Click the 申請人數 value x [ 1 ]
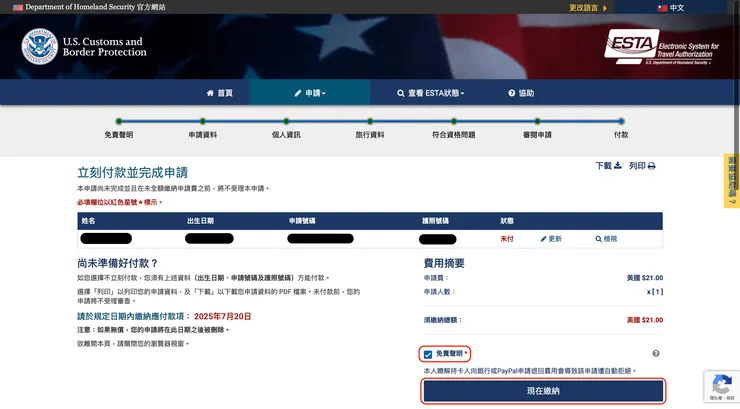The height and width of the screenshot is (409, 740). click(x=655, y=292)
